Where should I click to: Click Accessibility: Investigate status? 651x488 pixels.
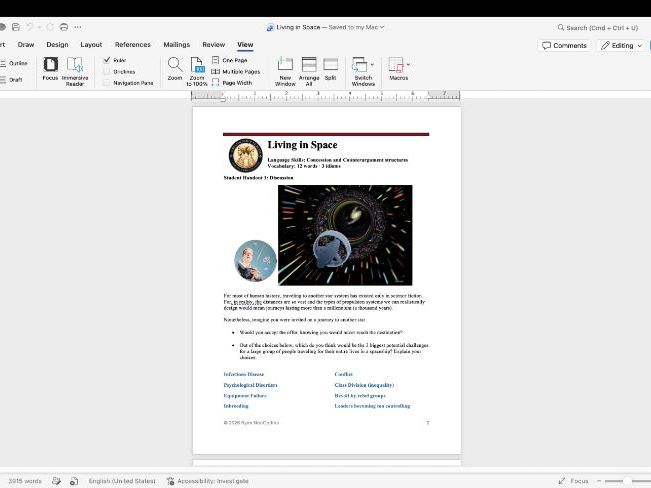click(x=208, y=481)
